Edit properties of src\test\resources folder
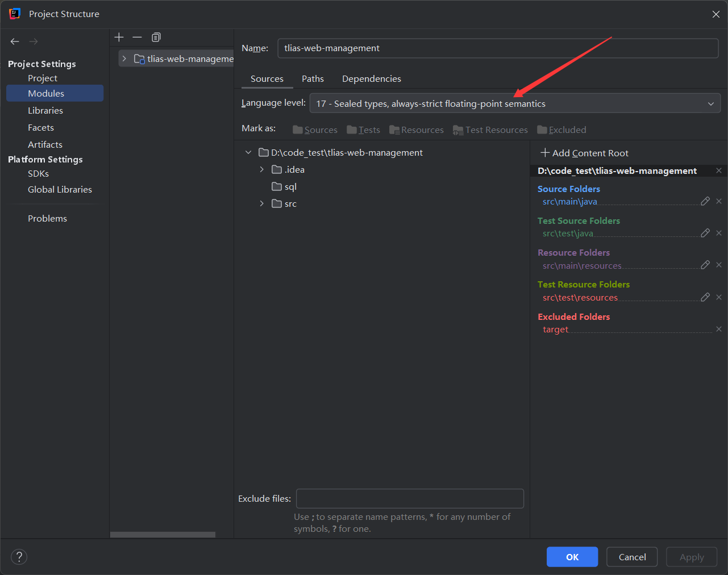The width and height of the screenshot is (728, 575). [x=705, y=297]
